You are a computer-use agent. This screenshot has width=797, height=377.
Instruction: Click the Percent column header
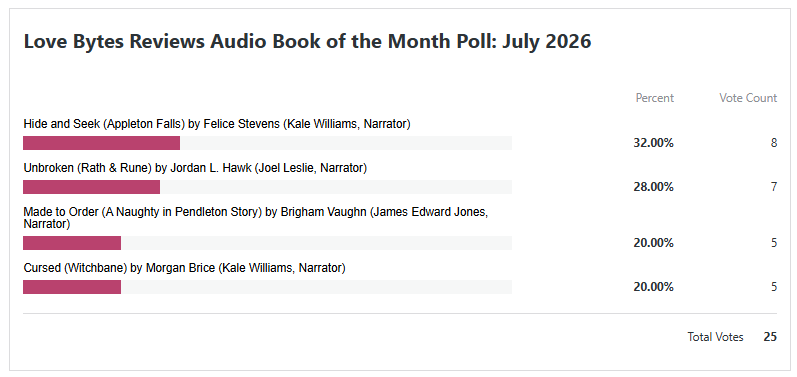(655, 98)
